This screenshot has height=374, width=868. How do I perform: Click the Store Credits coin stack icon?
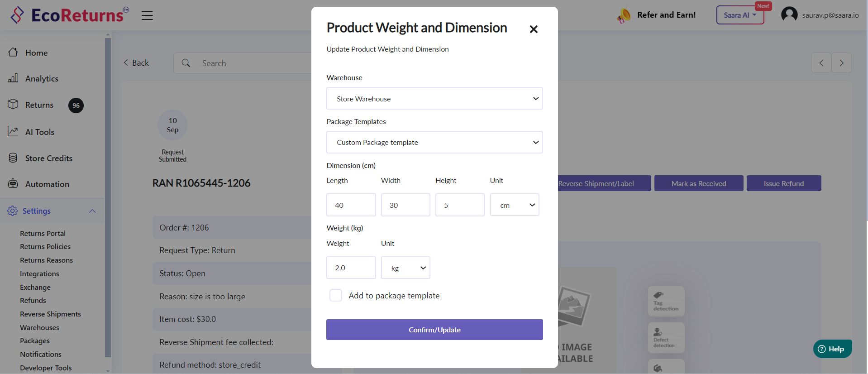13,158
